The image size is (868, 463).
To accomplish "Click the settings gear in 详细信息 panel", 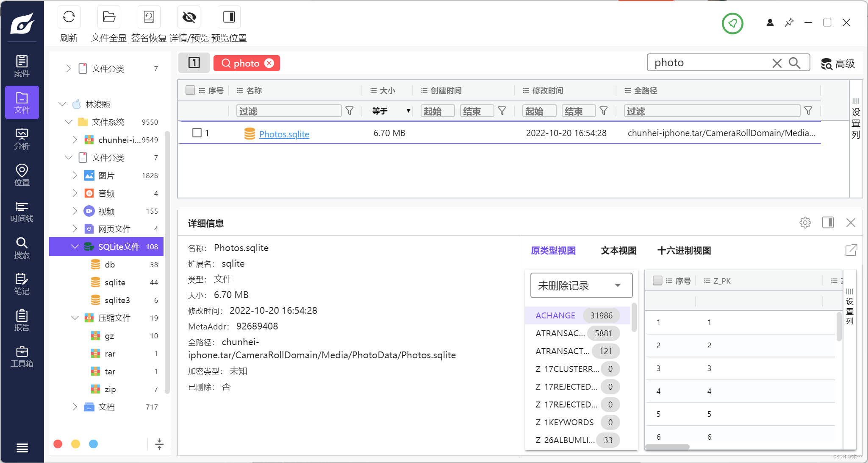I will (x=805, y=223).
